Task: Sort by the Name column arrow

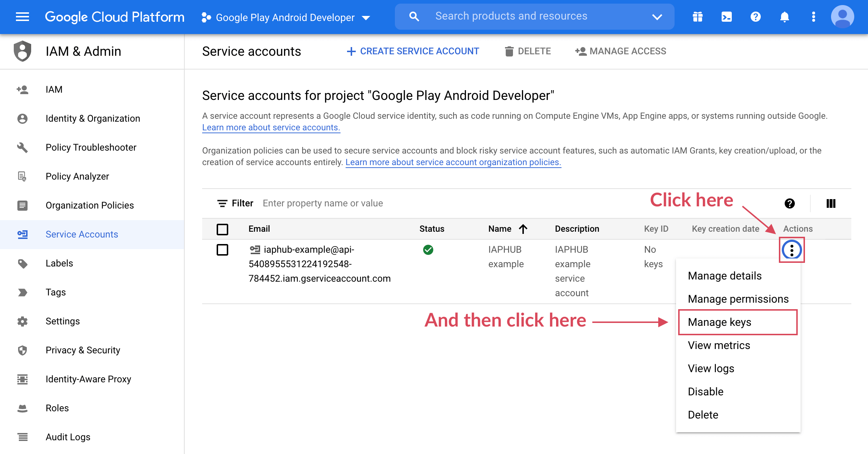Action: click(523, 229)
